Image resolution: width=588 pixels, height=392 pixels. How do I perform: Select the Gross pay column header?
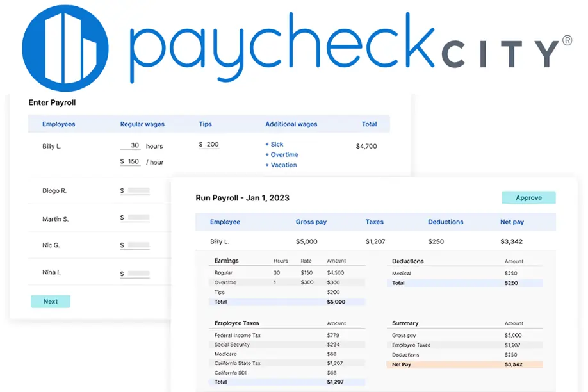(311, 222)
